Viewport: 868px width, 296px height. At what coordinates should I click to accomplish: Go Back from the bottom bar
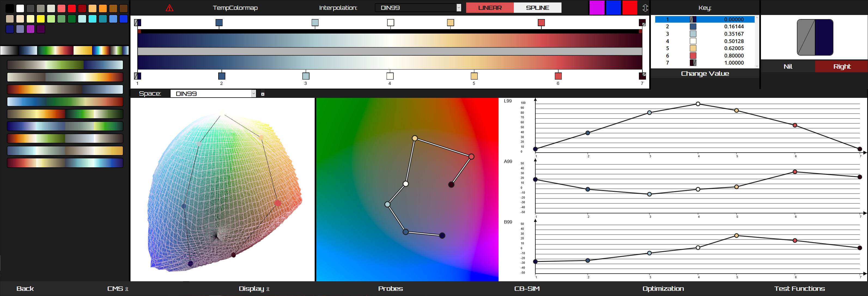coord(25,289)
